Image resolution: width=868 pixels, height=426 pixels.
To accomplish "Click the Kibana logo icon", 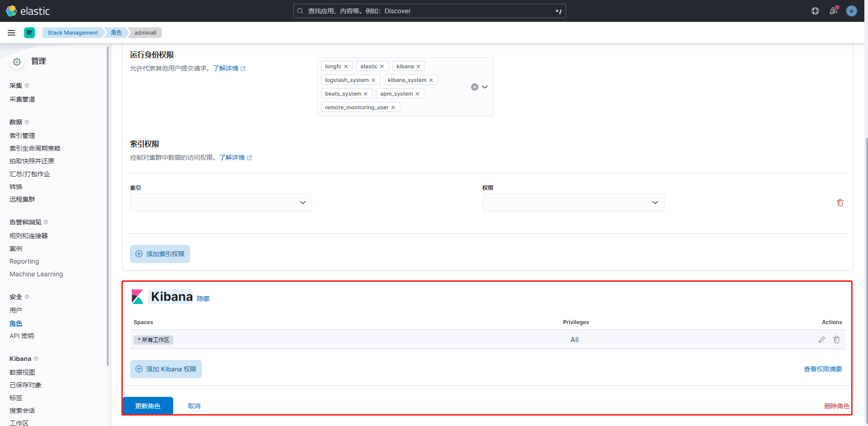I will 137,297.
